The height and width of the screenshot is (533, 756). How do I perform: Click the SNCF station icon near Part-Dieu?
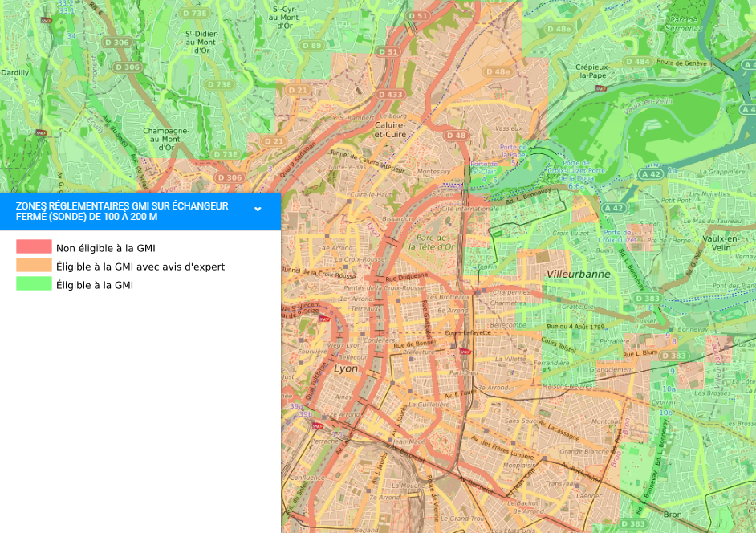pos(465,352)
